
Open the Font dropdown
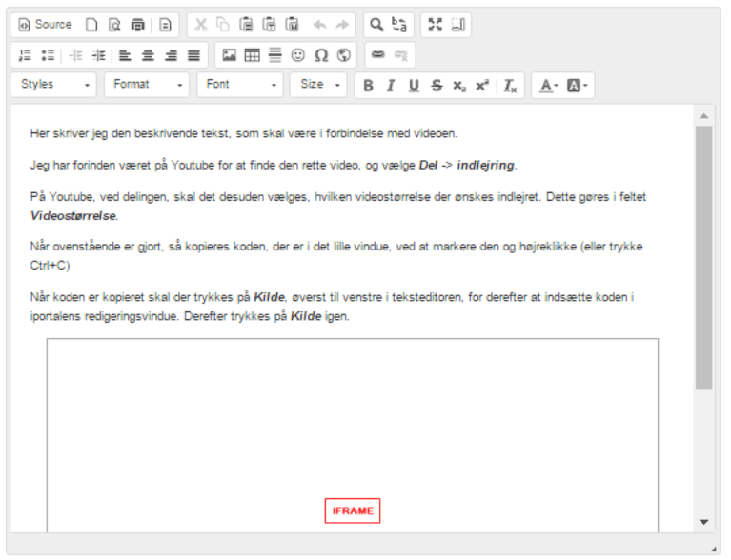point(239,85)
